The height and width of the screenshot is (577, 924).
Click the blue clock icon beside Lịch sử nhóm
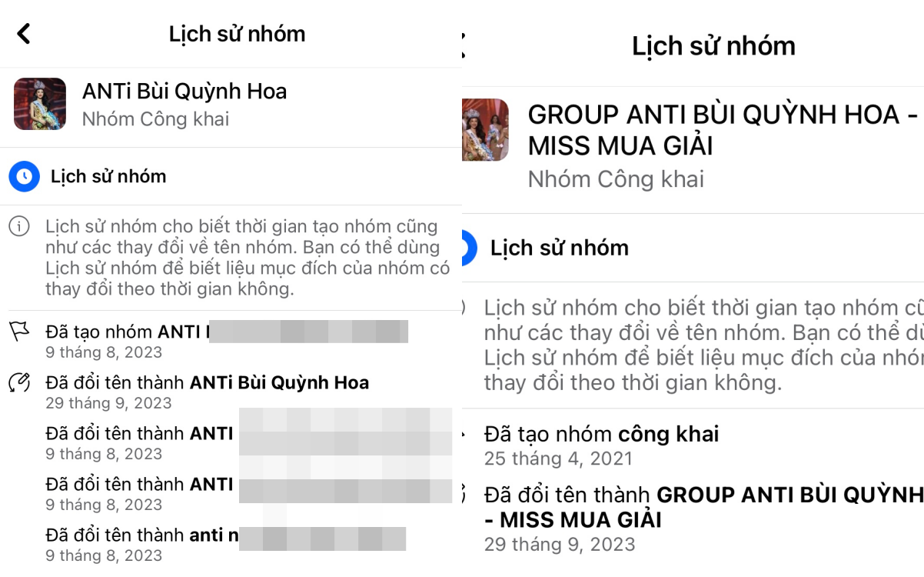25,176
